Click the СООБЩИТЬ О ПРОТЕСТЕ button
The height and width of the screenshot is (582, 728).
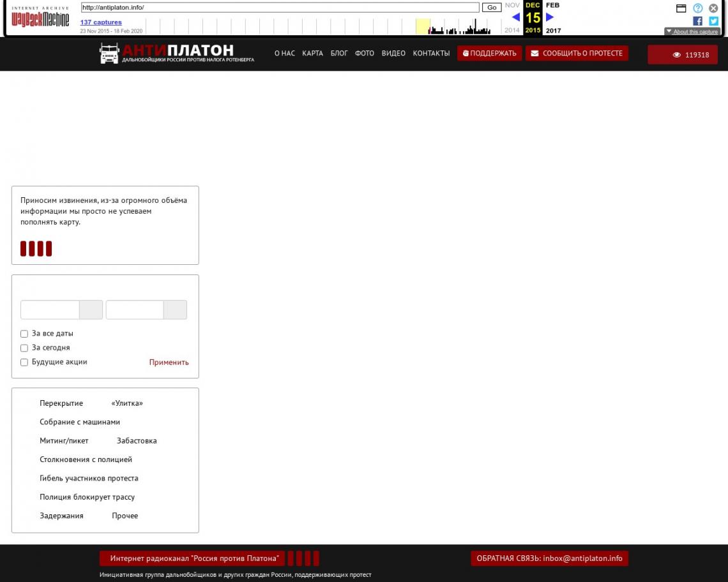point(577,54)
